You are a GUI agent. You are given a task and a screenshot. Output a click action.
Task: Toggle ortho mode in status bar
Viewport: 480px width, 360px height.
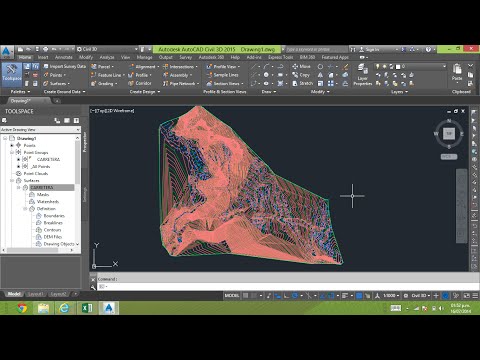coord(286,295)
